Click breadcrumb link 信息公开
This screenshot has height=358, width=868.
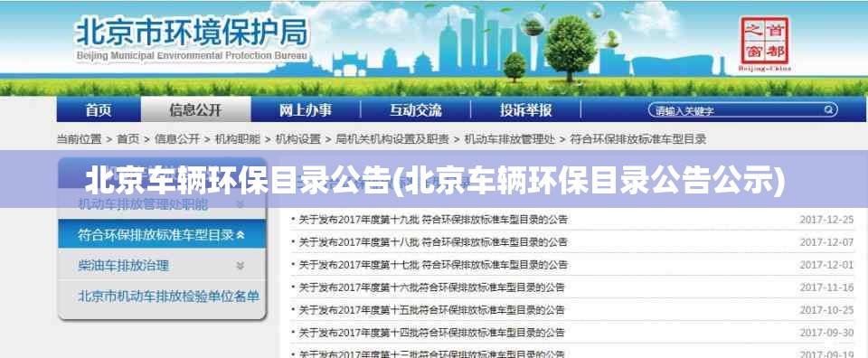[176, 139]
